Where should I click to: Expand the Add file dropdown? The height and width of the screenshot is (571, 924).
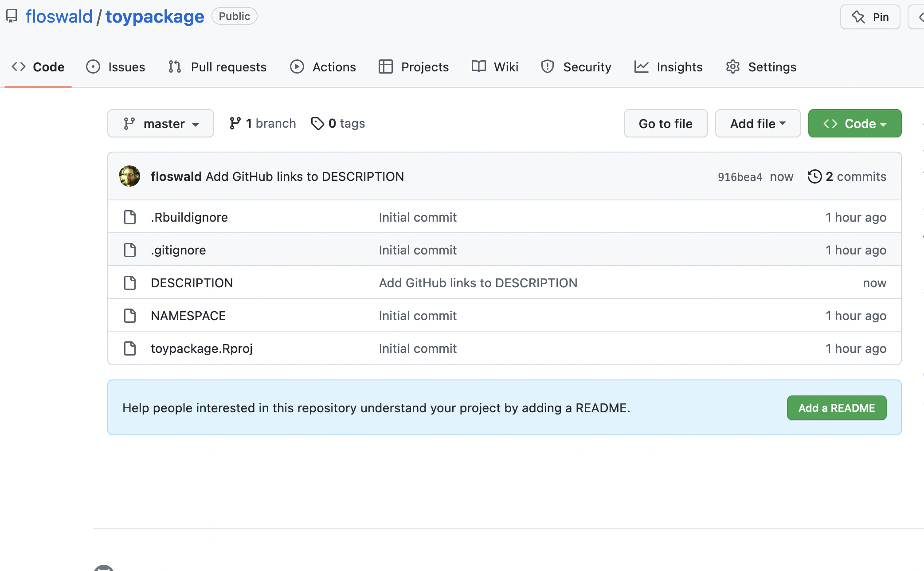pyautogui.click(x=758, y=123)
